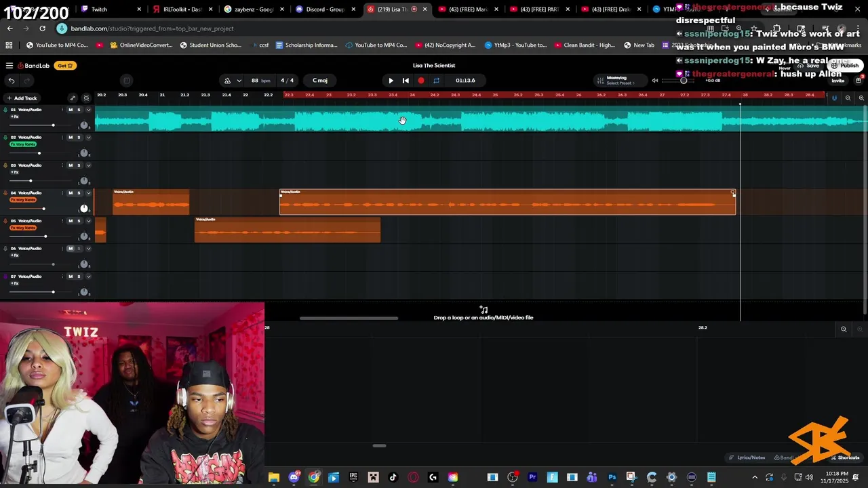Mute track 02 Voice/Audio
Screen dimensions: 868x488
(71, 138)
